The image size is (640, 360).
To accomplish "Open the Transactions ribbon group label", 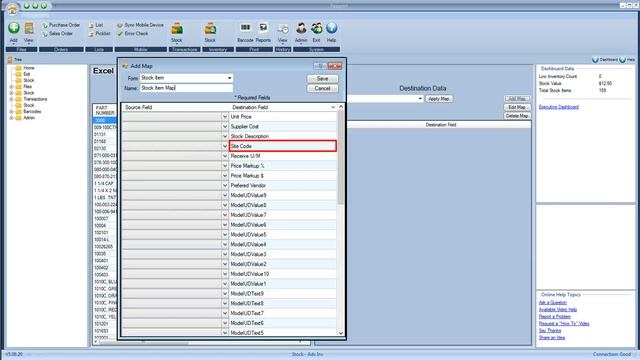I will [184, 49].
